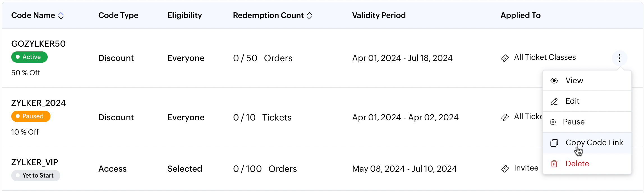The image size is (644, 193).
Task: Click the red trash icon in menu
Action: coord(554,164)
